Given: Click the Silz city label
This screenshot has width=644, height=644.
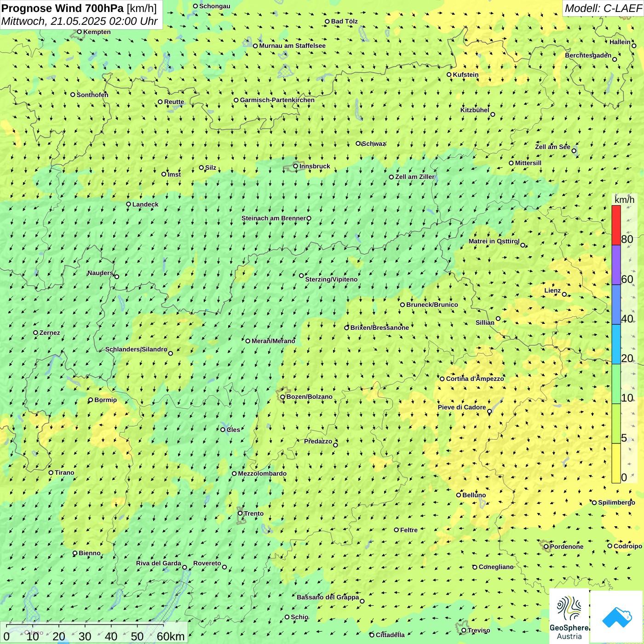Looking at the screenshot, I should click(x=211, y=167).
